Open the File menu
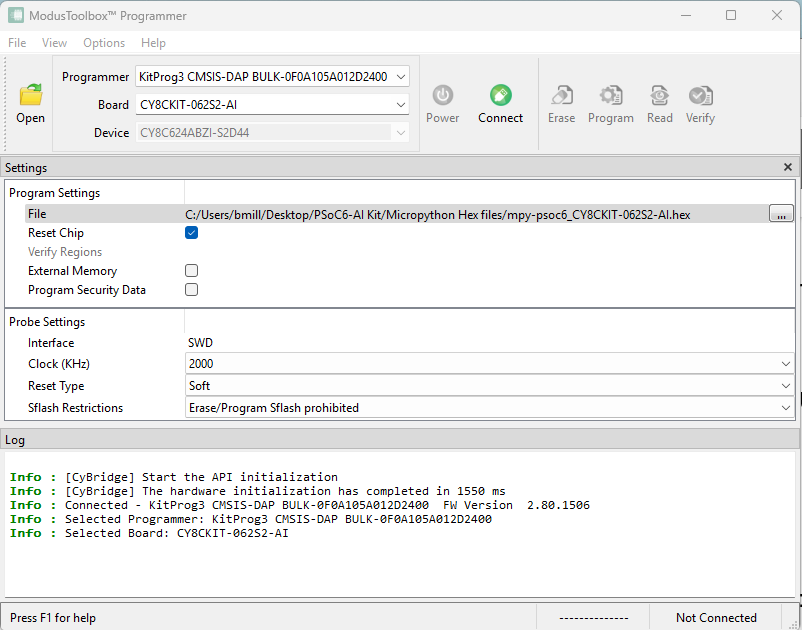The width and height of the screenshot is (802, 630). pyautogui.click(x=17, y=43)
